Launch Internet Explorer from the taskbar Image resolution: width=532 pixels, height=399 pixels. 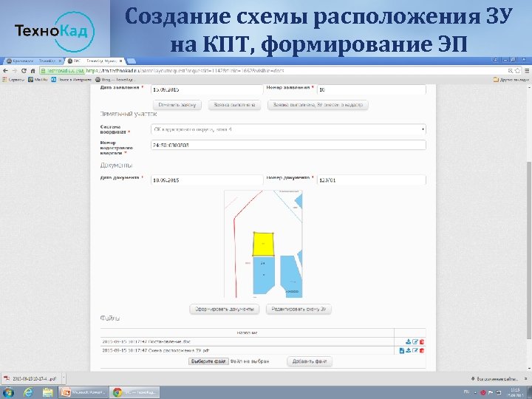click(x=29, y=392)
